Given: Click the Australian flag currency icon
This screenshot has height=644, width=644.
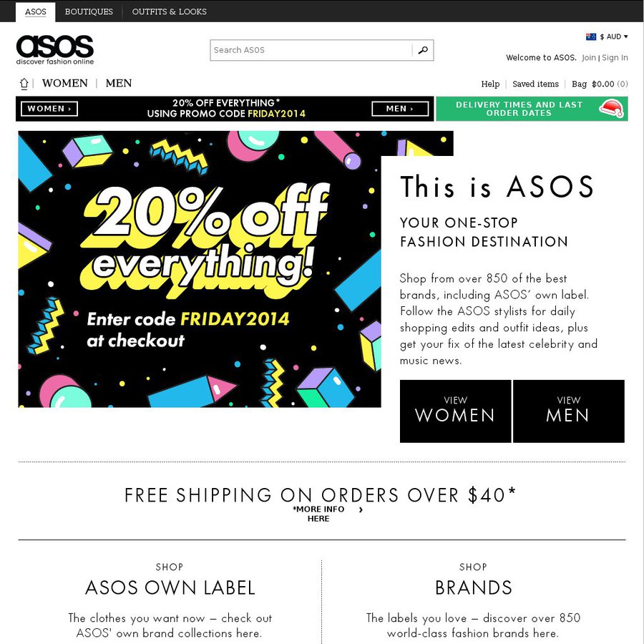Looking at the screenshot, I should pyautogui.click(x=592, y=36).
